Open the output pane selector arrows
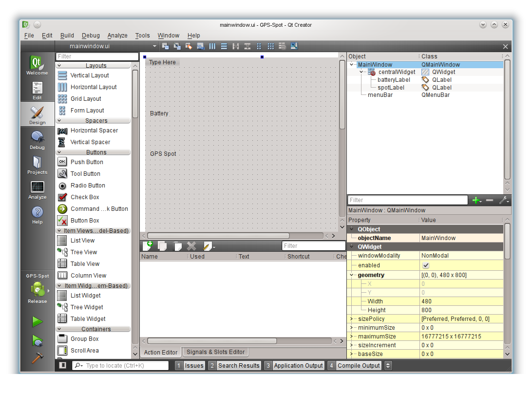 pos(388,365)
